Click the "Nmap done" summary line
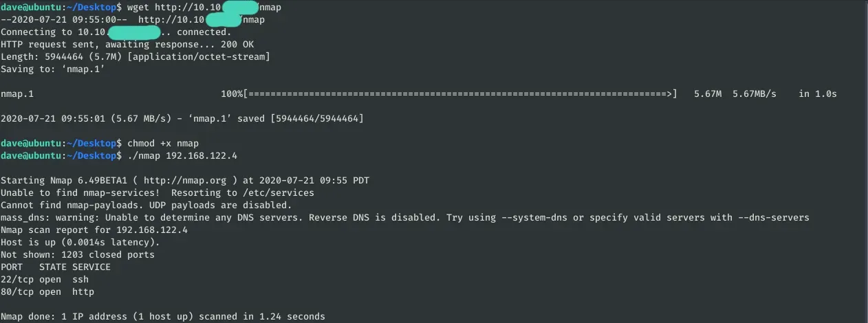The image size is (868, 323). coord(163,316)
